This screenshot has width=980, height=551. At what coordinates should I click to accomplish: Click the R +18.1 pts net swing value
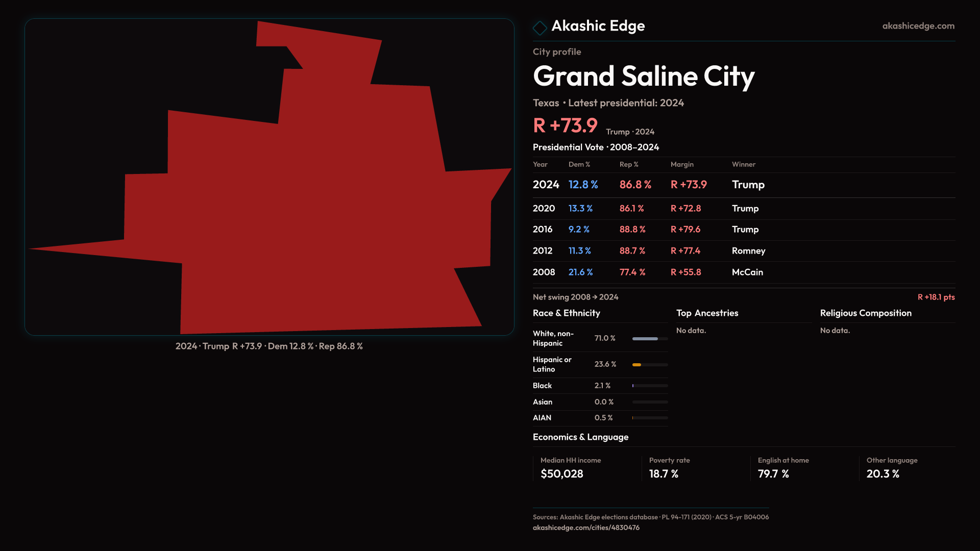[x=936, y=297]
